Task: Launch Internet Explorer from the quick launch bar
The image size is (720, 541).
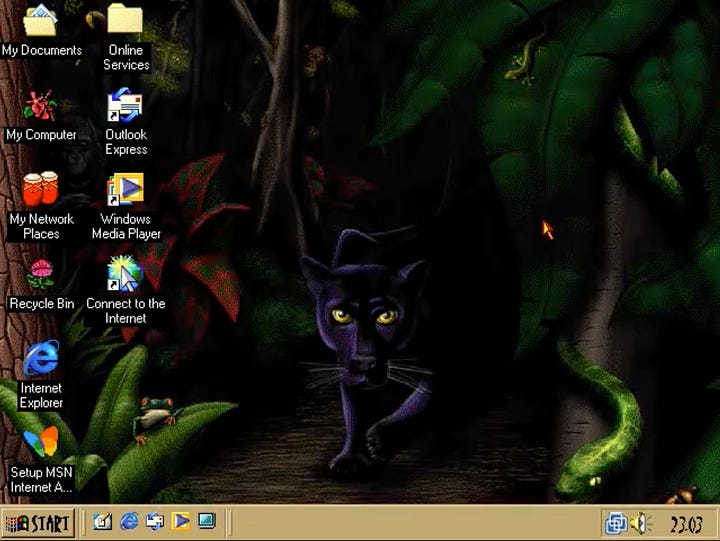Action: [x=129, y=521]
